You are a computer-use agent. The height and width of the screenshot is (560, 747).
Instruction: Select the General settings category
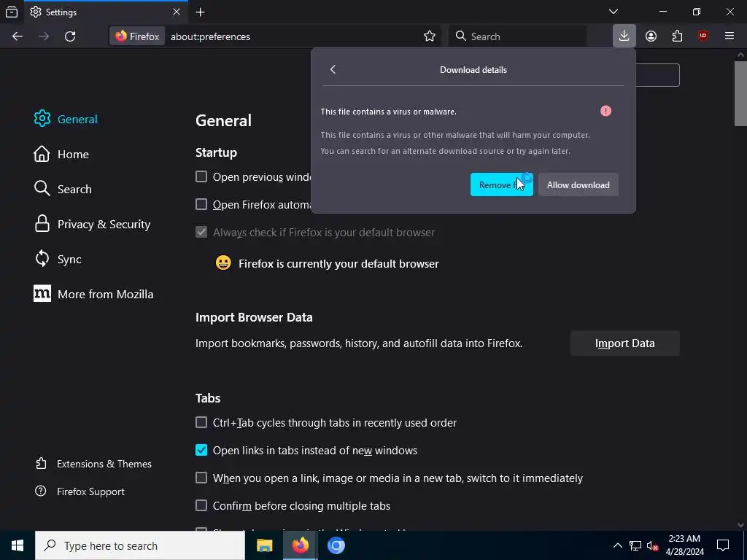point(66,119)
